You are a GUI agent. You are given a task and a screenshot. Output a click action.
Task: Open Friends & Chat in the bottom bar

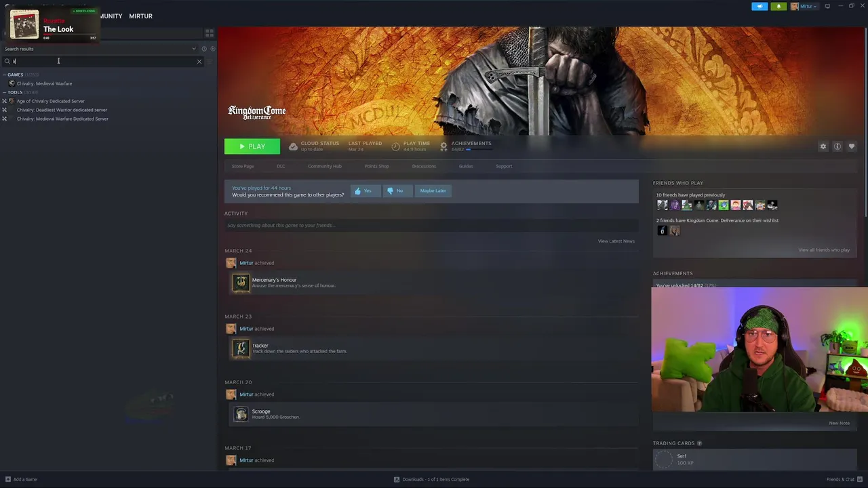click(x=843, y=480)
